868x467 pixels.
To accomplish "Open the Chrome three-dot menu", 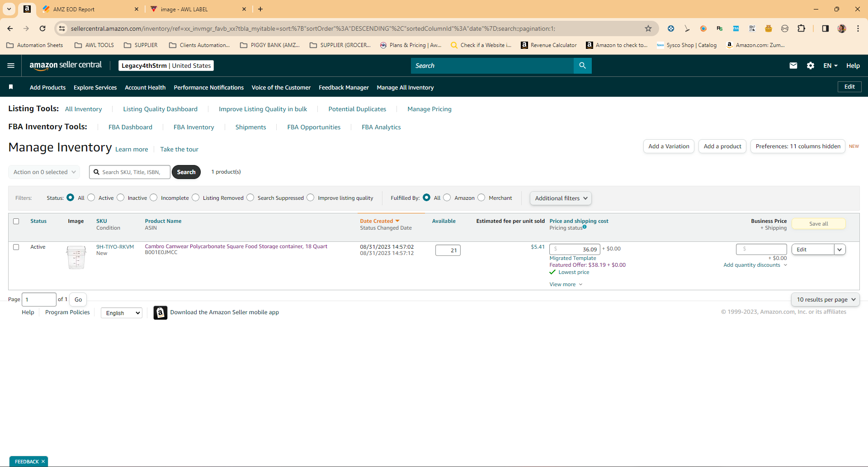I will pyautogui.click(x=858, y=28).
